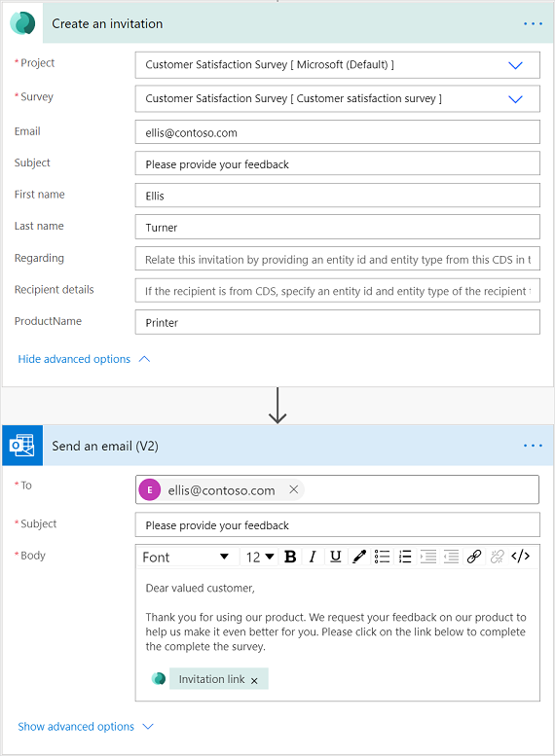
Task: Switch to HTML code view icon
Action: click(x=520, y=557)
